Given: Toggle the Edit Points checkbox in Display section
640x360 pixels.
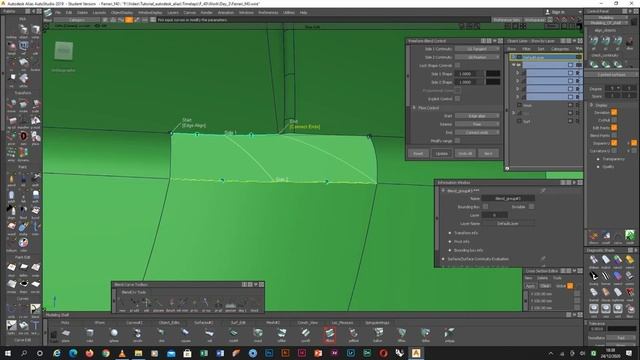Looking at the screenshot, I should (614, 128).
